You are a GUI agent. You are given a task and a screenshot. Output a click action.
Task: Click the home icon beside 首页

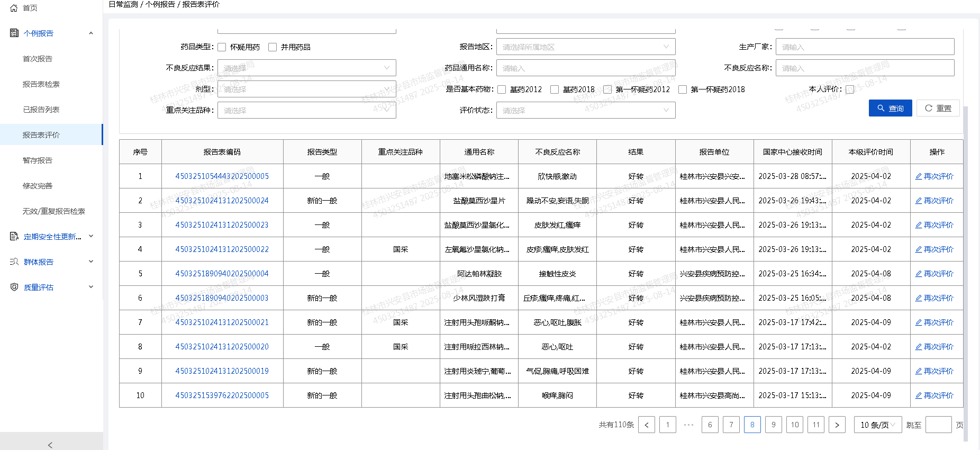coord(14,8)
